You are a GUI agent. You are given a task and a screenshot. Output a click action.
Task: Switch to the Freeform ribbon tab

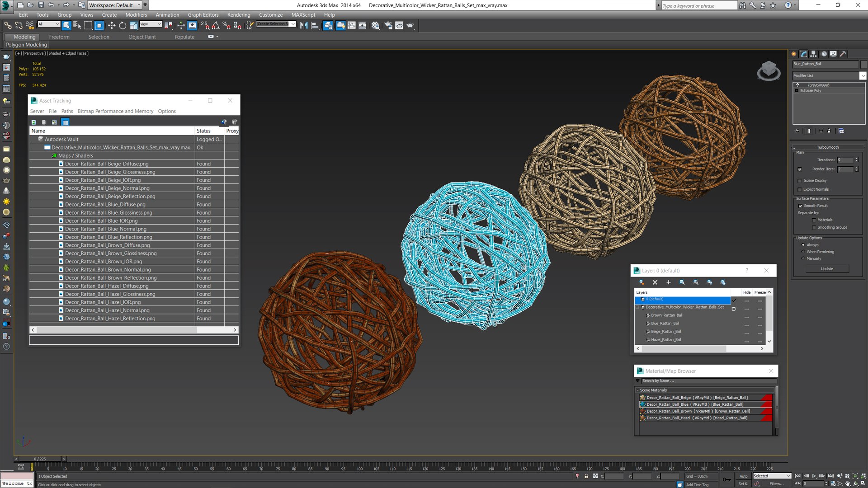(59, 37)
